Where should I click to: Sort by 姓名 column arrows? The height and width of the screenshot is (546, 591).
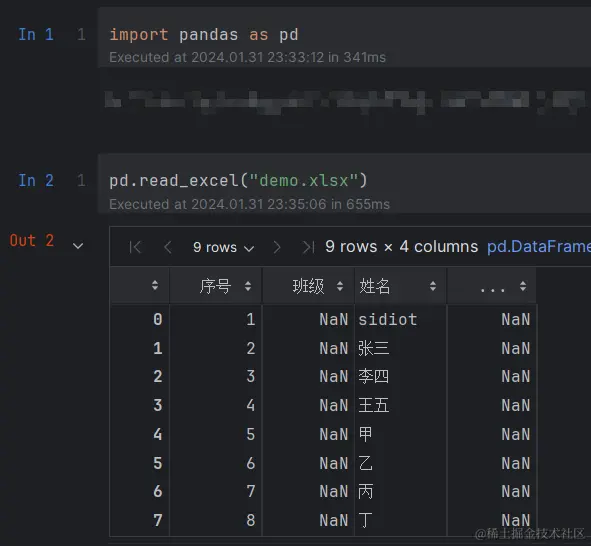(x=433, y=286)
